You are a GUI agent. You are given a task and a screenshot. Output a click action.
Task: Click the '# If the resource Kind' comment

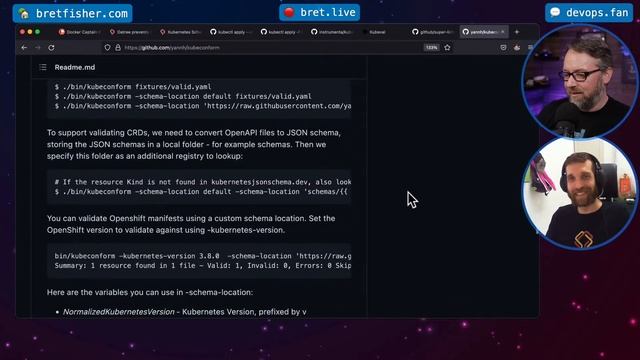point(203,182)
